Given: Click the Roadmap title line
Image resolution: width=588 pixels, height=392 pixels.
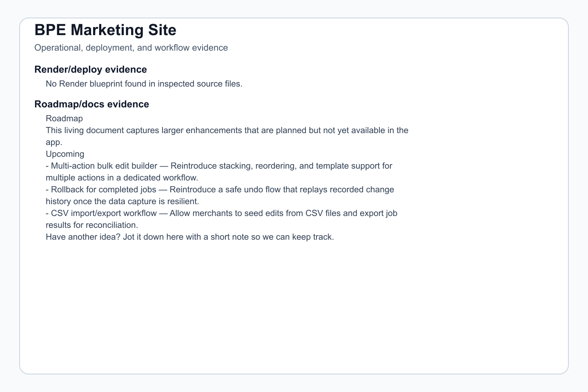Looking at the screenshot, I should 64,118.
